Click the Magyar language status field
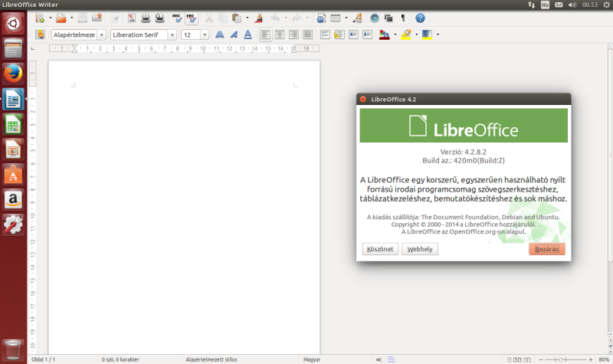Image resolution: width=613 pixels, height=364 pixels. [x=312, y=359]
